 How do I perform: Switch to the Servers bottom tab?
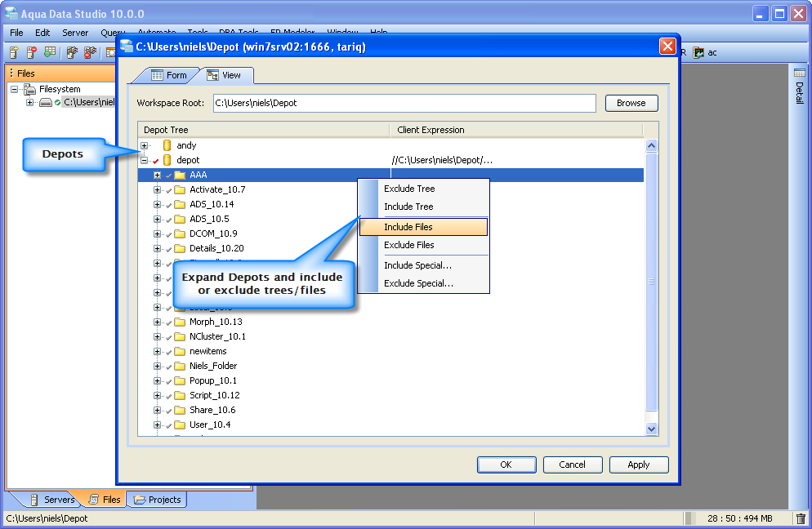tap(53, 500)
